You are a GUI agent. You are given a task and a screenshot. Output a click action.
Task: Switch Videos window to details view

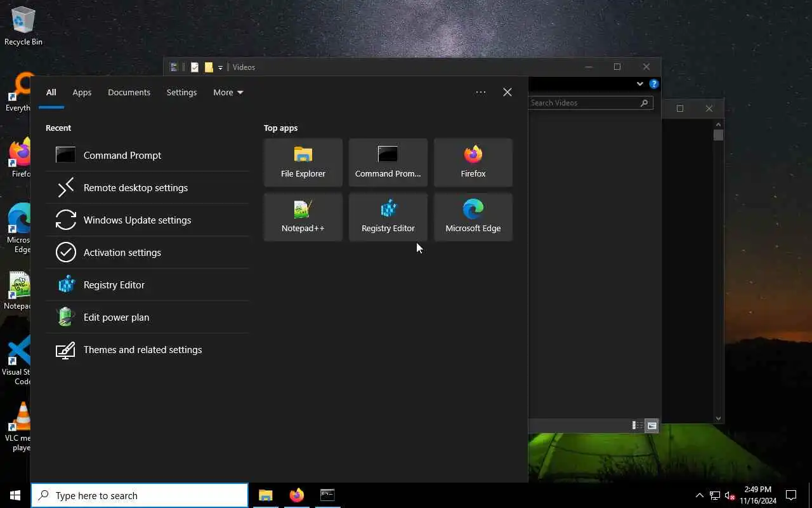(x=638, y=425)
